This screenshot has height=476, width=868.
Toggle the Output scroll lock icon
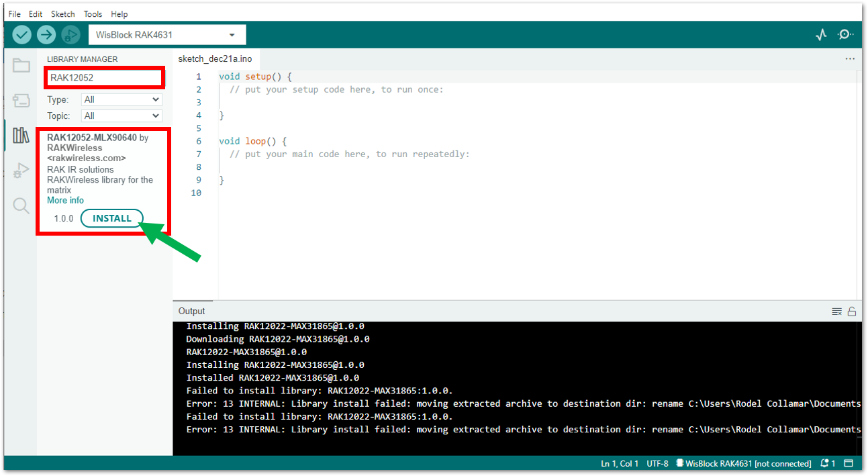tap(852, 312)
